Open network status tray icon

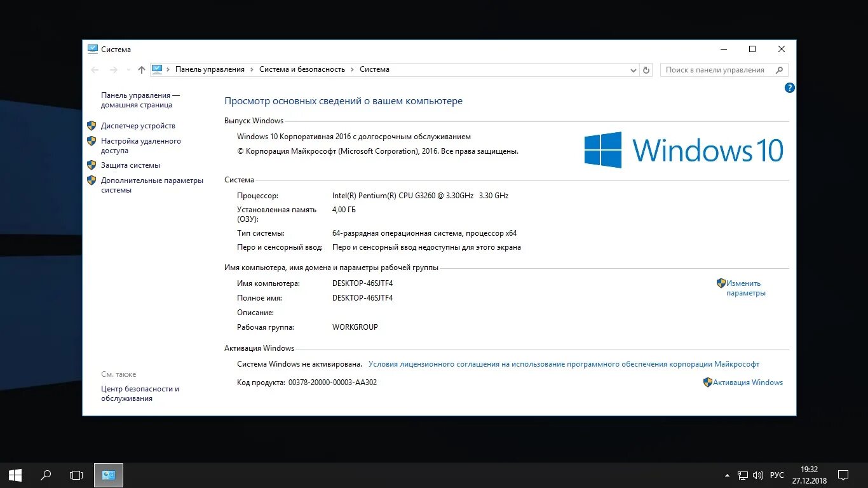(x=743, y=475)
